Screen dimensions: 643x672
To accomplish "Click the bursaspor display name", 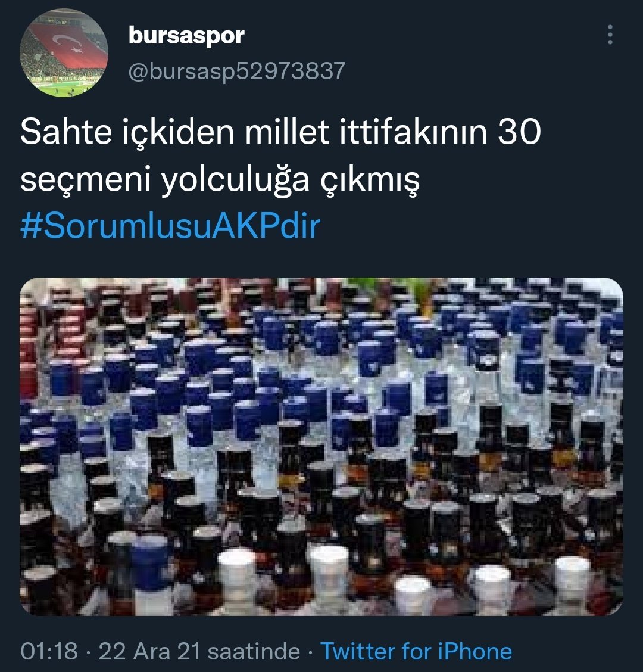I will coord(186,36).
